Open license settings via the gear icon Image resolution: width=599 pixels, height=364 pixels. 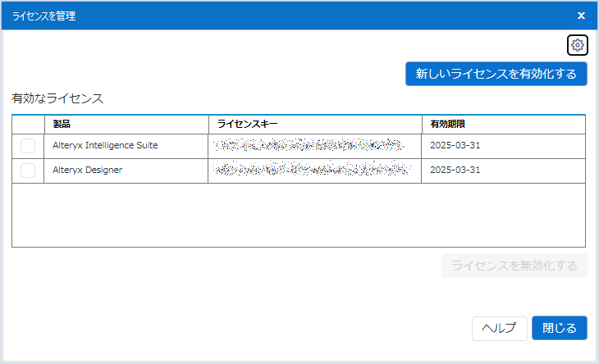click(x=578, y=45)
